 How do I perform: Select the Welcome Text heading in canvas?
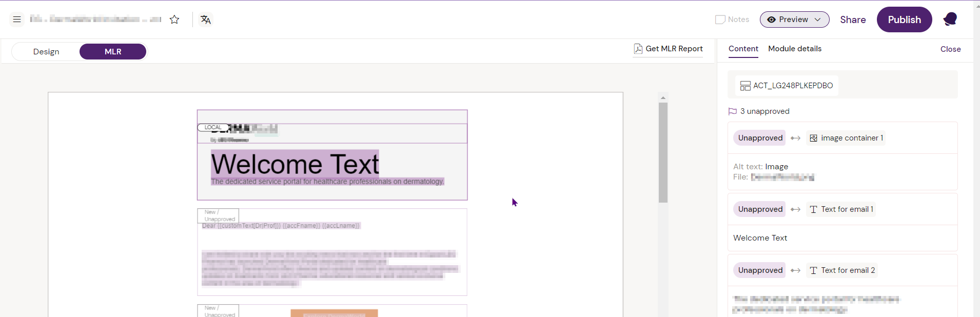click(x=295, y=164)
